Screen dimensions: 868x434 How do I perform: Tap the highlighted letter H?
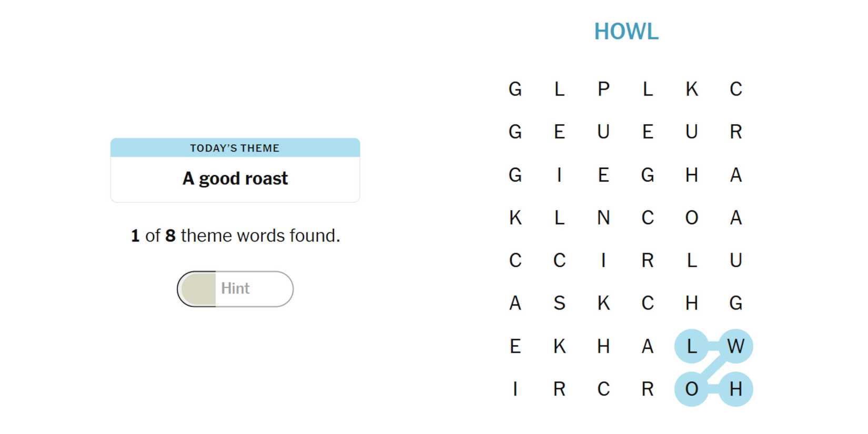coord(735,389)
